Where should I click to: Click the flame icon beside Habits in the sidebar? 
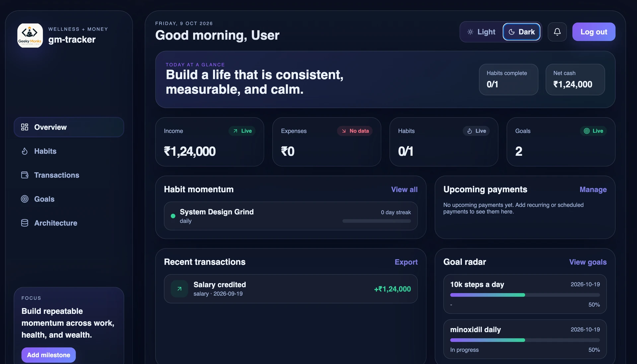25,151
